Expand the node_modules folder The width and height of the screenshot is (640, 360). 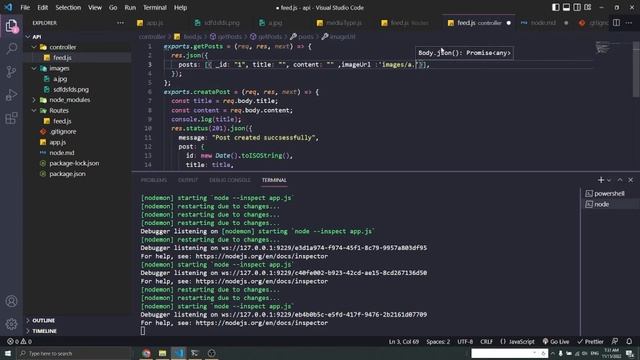[x=77, y=100]
